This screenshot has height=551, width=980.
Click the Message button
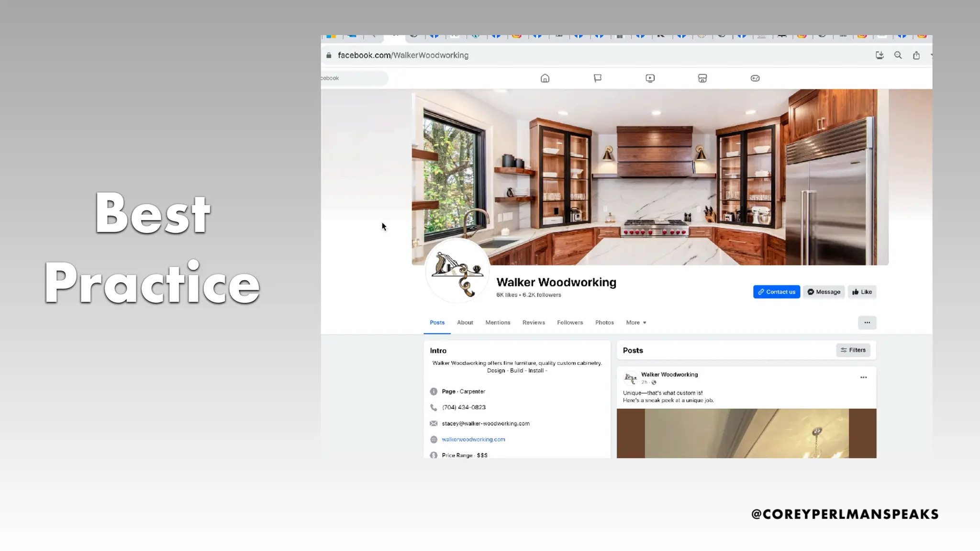(x=824, y=292)
